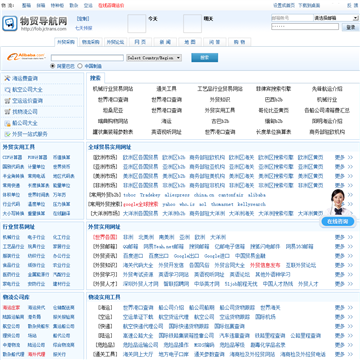Open the 在线咨询 customer service widget
360x360 pixels.
coord(338,222)
